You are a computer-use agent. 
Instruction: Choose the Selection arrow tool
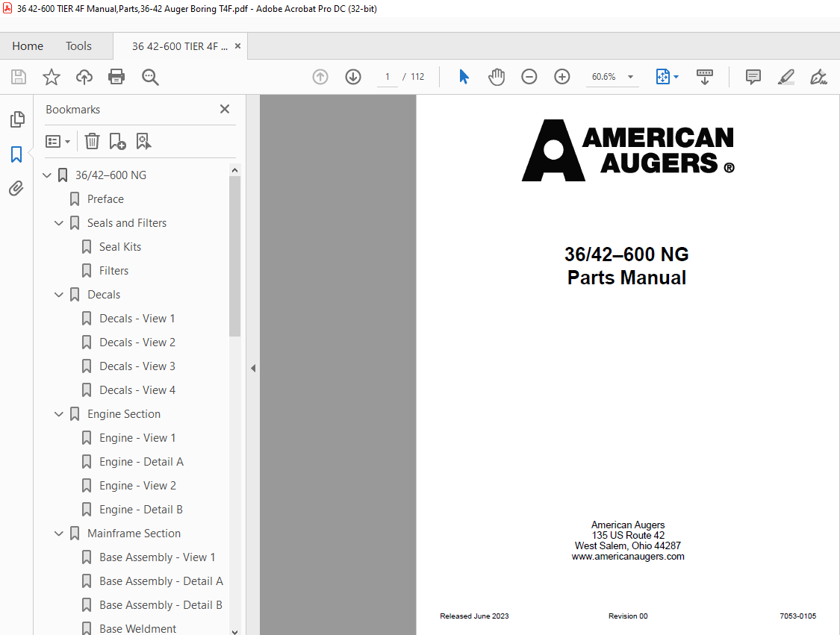click(464, 77)
